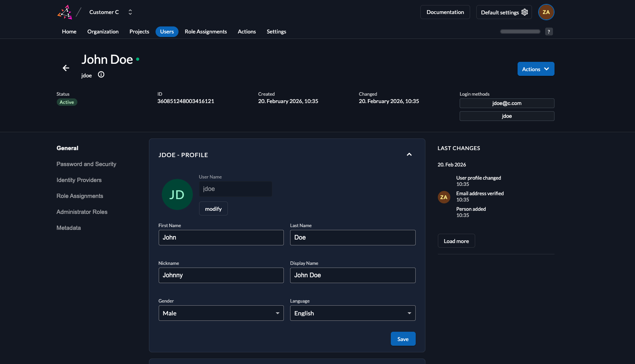Click the JD profile avatar
Screen dimensions: 635x364
(177, 194)
